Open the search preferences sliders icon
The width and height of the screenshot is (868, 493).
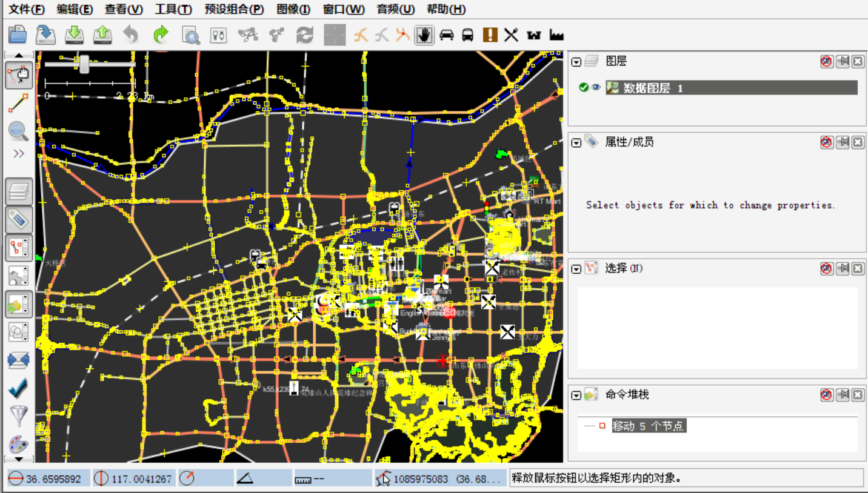tap(218, 35)
